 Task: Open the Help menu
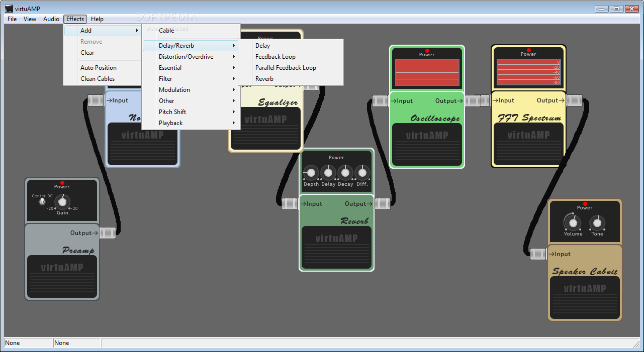click(x=98, y=19)
